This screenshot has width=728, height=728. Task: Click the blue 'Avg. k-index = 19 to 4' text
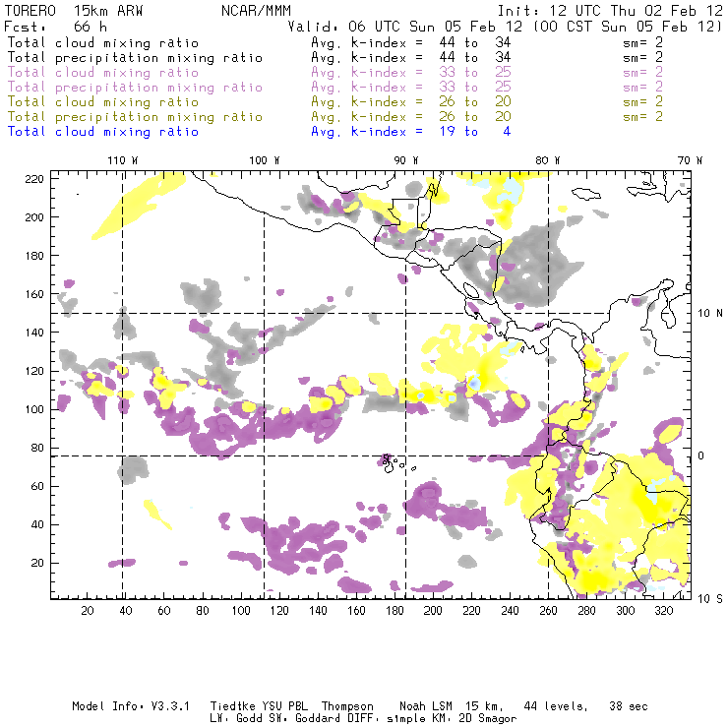point(411,132)
